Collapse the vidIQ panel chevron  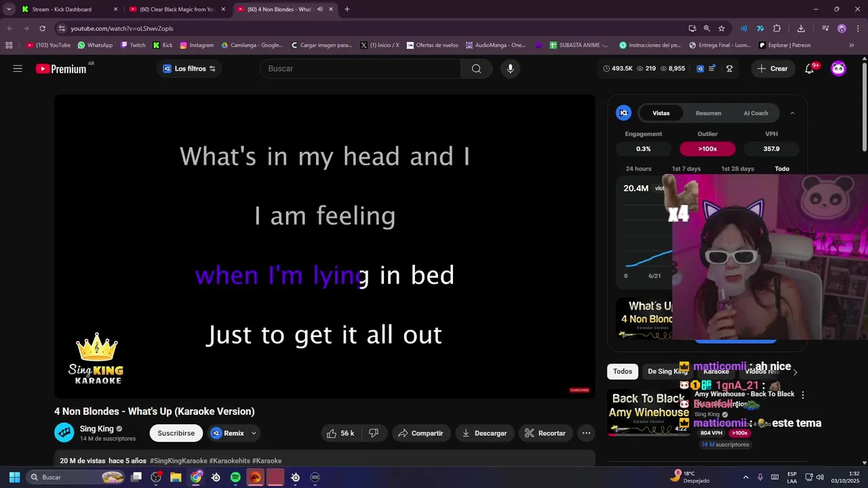click(792, 113)
